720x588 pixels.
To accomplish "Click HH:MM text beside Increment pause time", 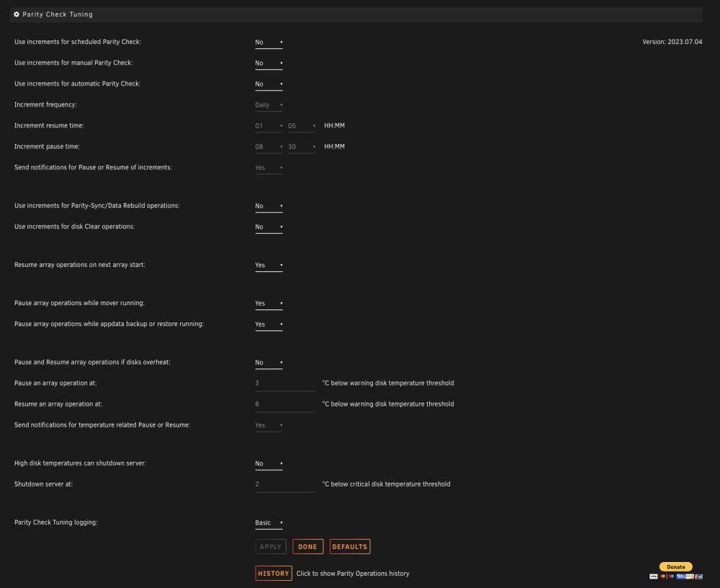I will point(334,146).
